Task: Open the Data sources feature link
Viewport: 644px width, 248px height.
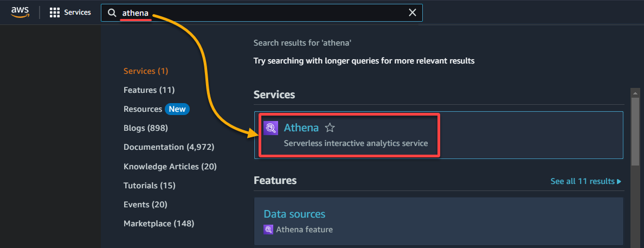Action: 294,214
